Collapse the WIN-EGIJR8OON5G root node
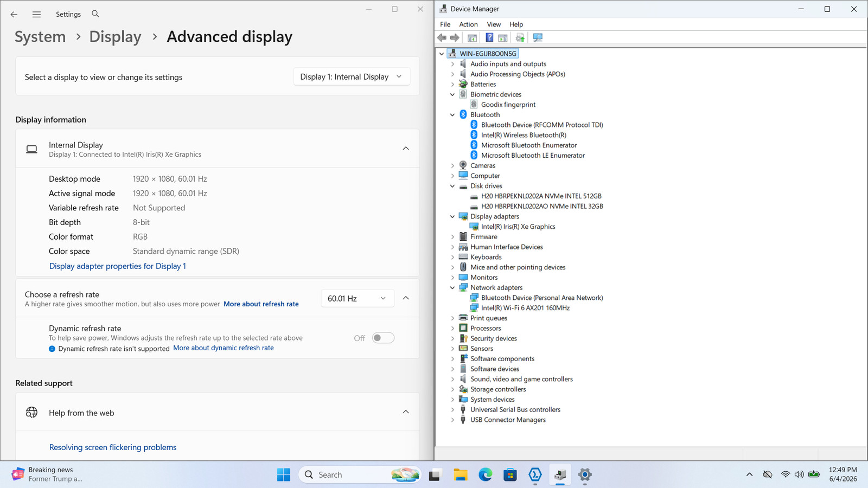The image size is (868, 488). (x=442, y=54)
